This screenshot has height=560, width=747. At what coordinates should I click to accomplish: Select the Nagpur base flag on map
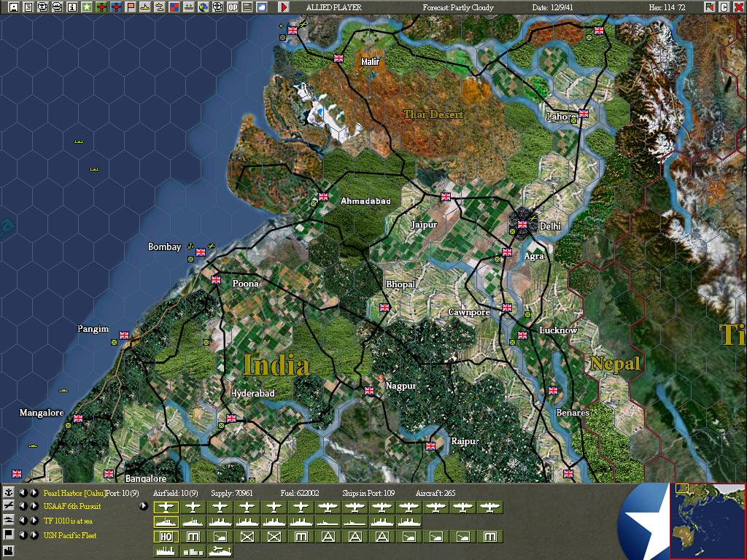(x=368, y=391)
